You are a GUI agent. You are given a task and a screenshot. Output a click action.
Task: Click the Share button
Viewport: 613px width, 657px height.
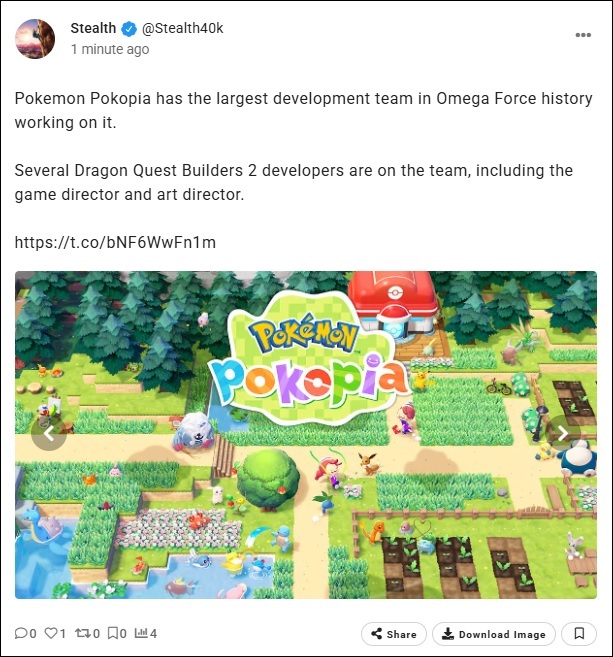pos(394,634)
